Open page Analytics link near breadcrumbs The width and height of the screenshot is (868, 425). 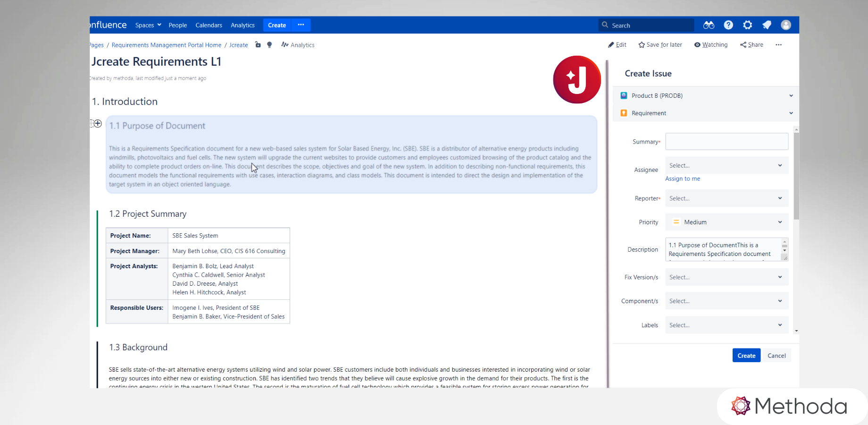pos(298,45)
